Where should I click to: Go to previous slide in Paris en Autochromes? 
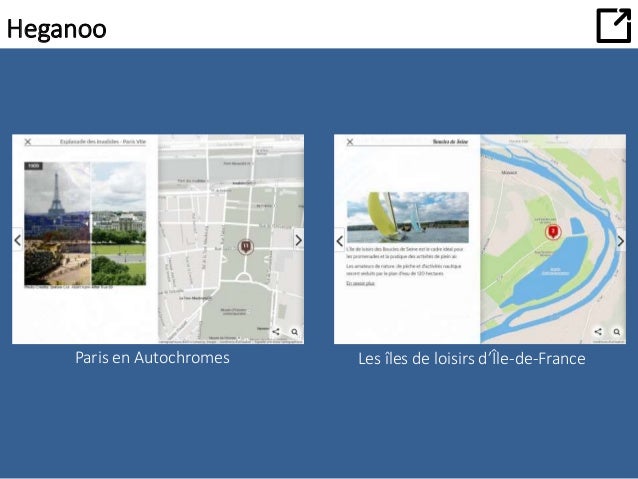coord(17,240)
